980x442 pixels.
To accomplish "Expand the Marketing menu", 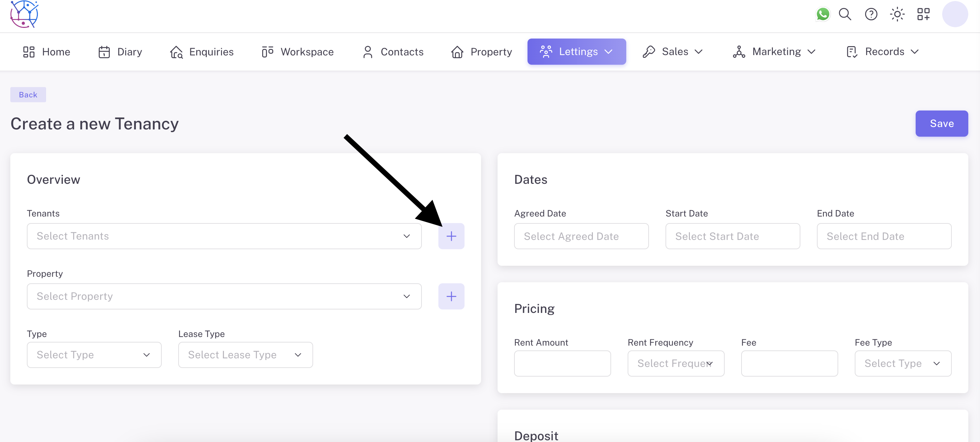I will click(x=774, y=52).
